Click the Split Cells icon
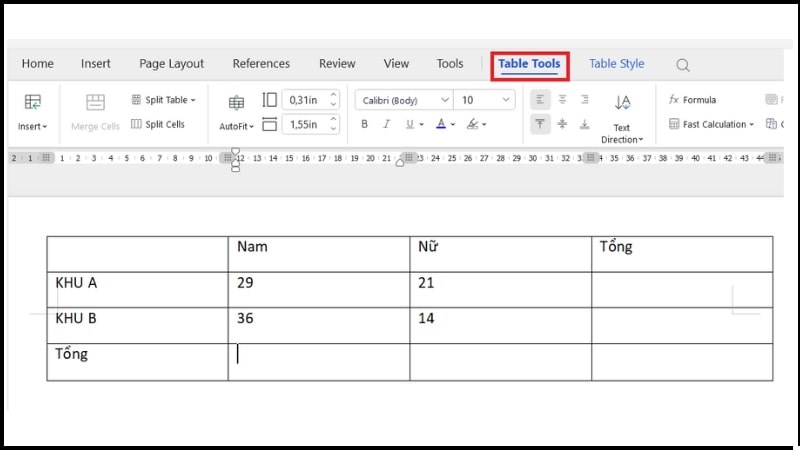The image size is (800, 450). (x=158, y=125)
